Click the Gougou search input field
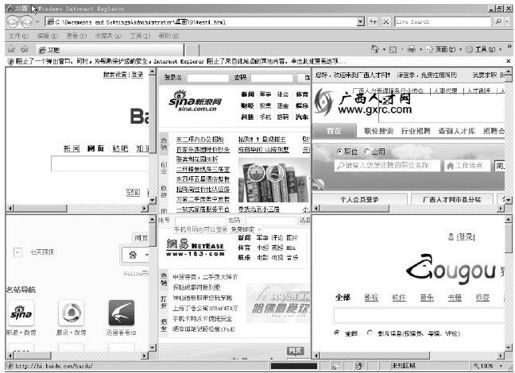Viewport: 515px width, 373px height. (419, 315)
